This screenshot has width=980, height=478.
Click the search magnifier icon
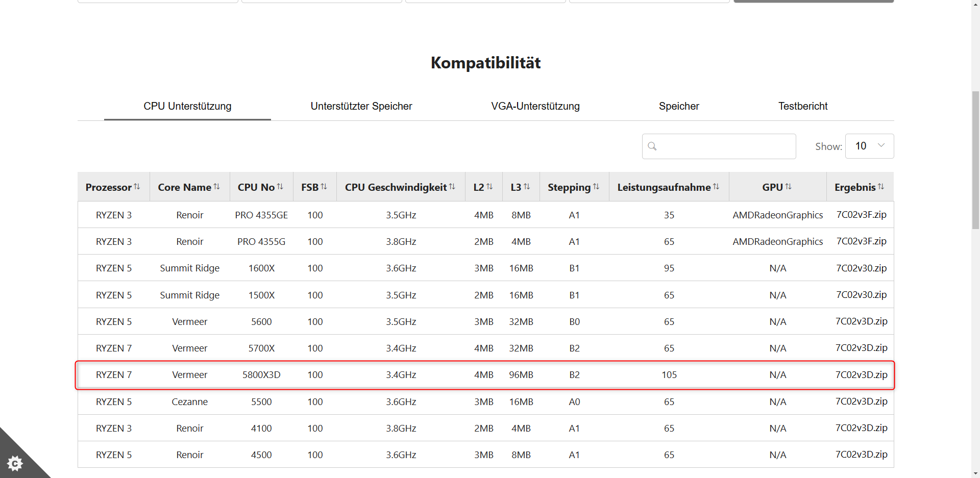[x=652, y=146]
